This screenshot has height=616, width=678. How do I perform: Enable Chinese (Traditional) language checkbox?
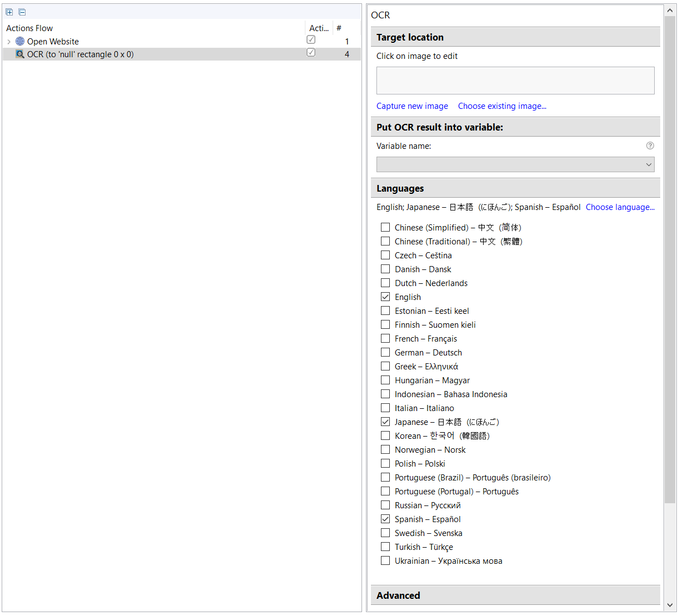(x=385, y=241)
